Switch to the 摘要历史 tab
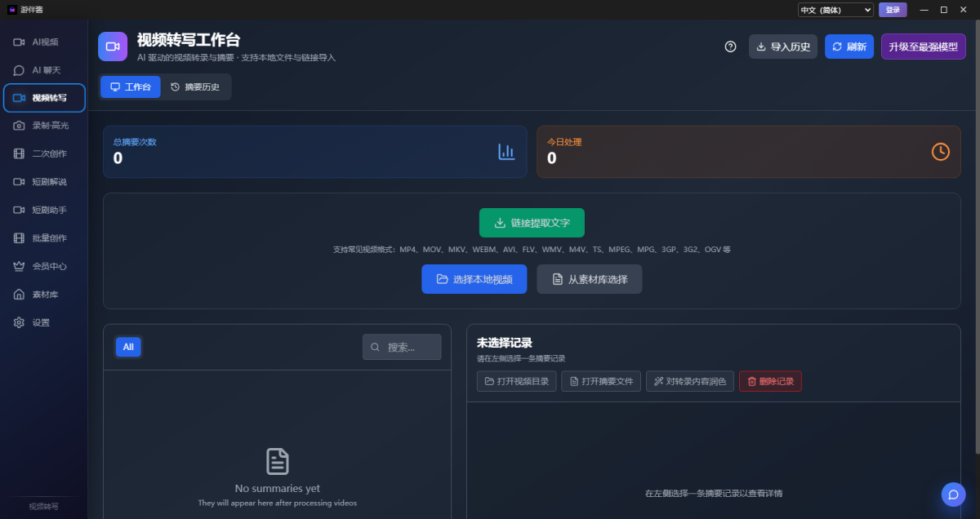 195,86
